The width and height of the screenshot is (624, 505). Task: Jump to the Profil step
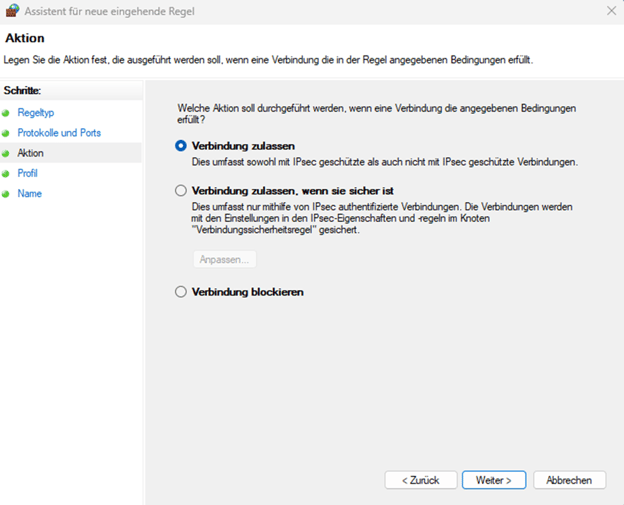pos(28,174)
